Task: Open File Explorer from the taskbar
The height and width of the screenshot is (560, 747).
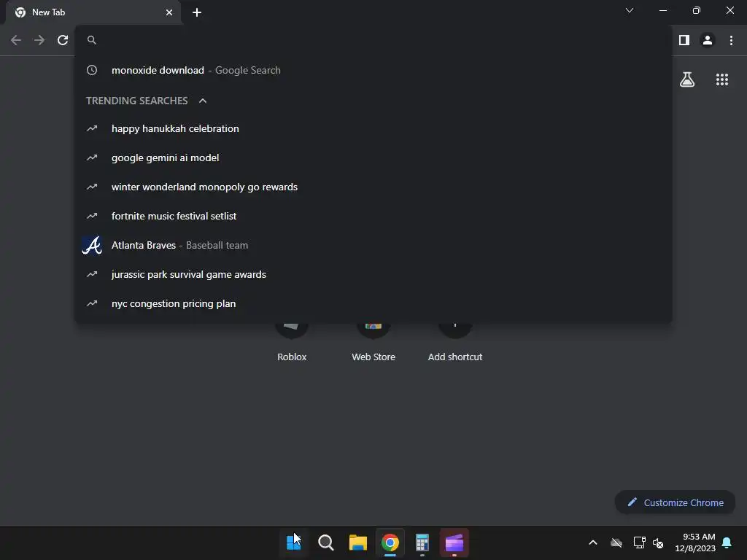Action: (357, 542)
